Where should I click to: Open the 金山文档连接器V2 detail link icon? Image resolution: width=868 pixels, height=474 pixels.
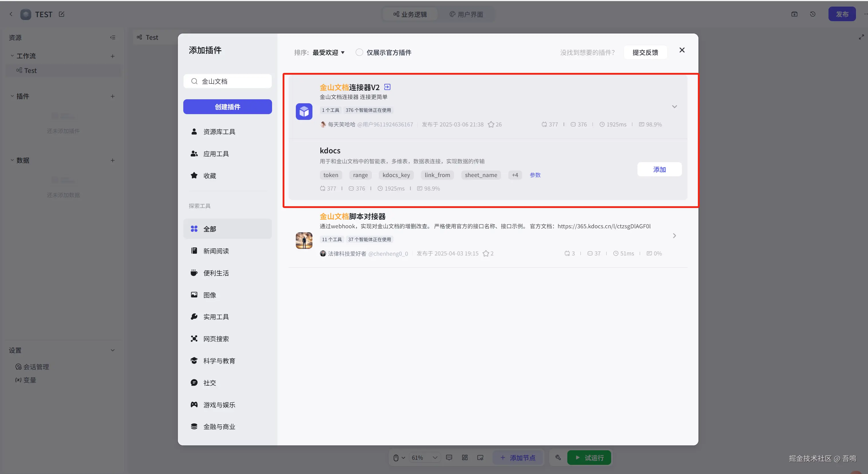(387, 87)
